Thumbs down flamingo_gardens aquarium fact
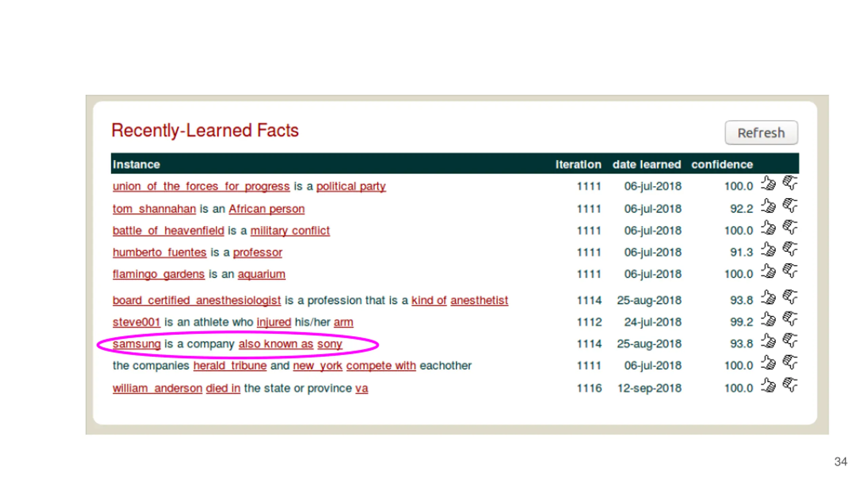Screen dimensions: 868x488 [x=790, y=271]
